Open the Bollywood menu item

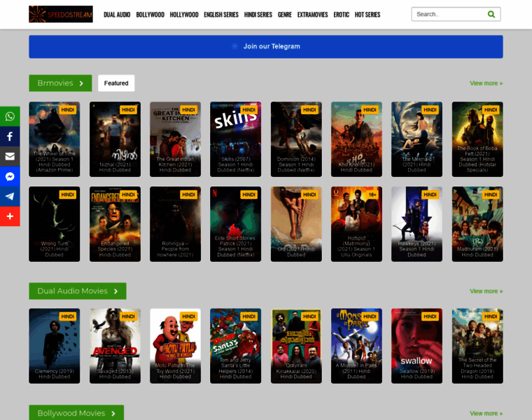(x=150, y=15)
